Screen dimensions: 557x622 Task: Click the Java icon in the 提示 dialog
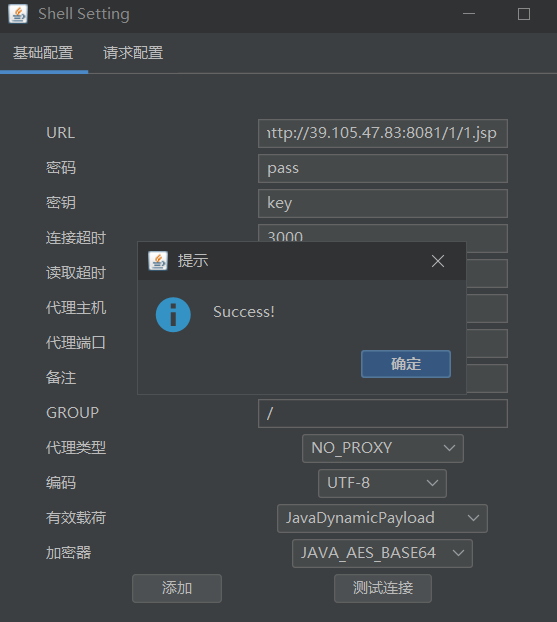pos(158,261)
